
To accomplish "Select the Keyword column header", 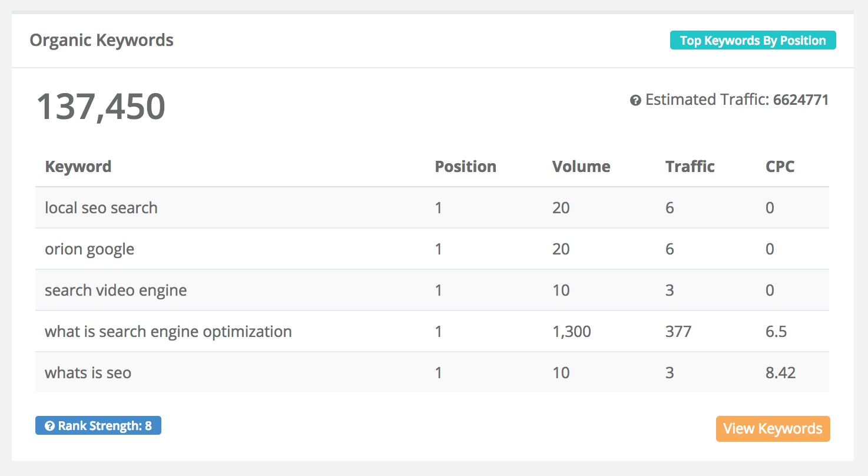I will pos(78,167).
